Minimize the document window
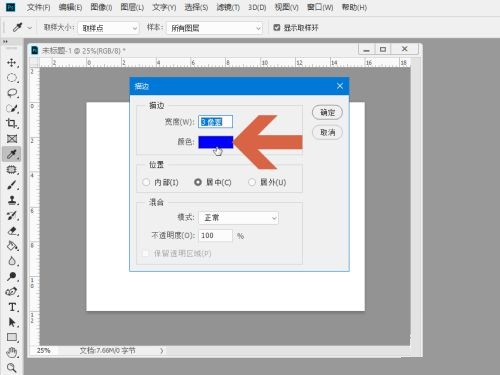 point(367,49)
